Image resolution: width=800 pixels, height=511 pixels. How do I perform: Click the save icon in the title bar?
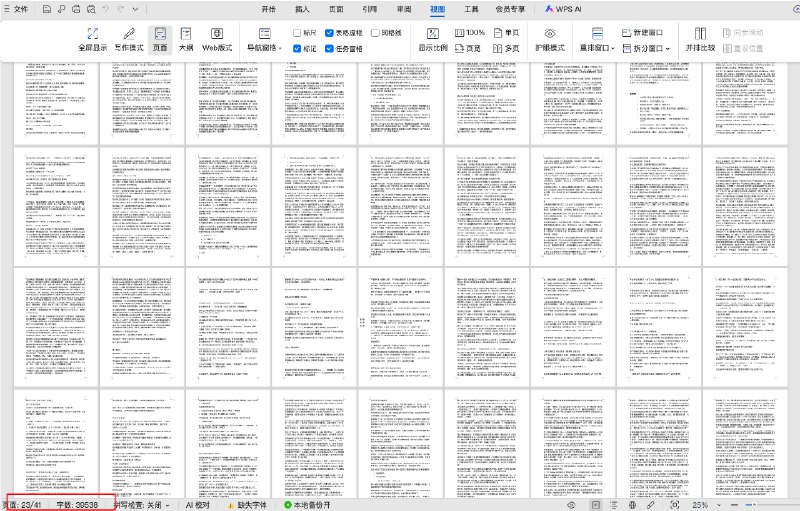click(x=45, y=8)
